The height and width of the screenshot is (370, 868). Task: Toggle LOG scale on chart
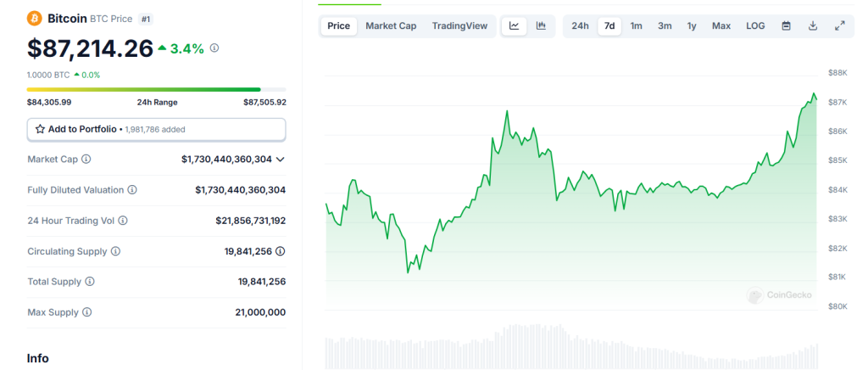tap(755, 26)
